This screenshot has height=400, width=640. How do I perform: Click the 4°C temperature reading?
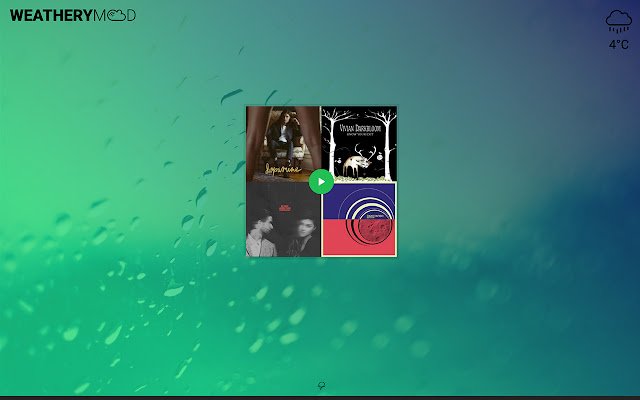[619, 44]
